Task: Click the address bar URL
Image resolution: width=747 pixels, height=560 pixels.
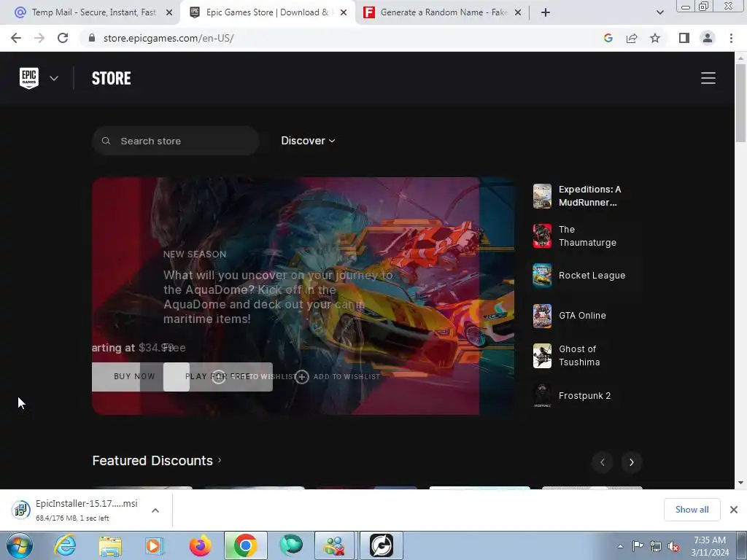Action: (x=169, y=38)
